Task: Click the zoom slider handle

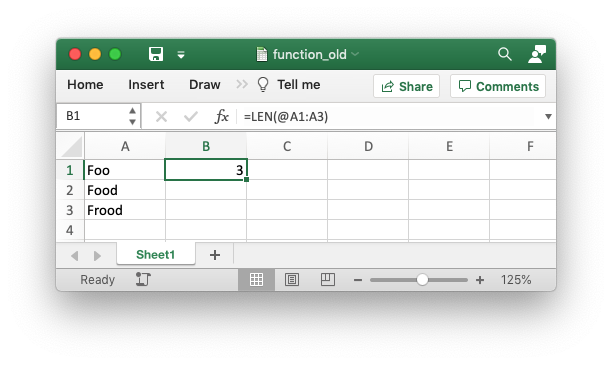Action: tap(422, 280)
